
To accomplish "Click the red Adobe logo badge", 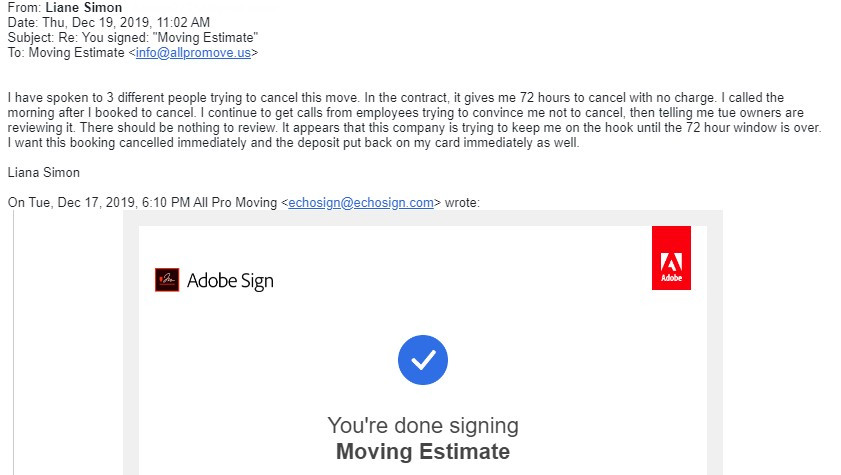I will pos(671,258).
